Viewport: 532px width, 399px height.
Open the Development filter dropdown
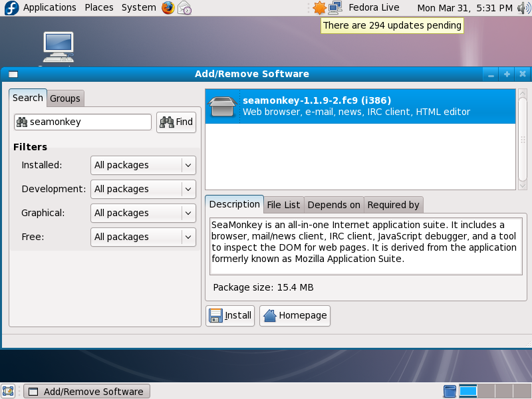[143, 189]
